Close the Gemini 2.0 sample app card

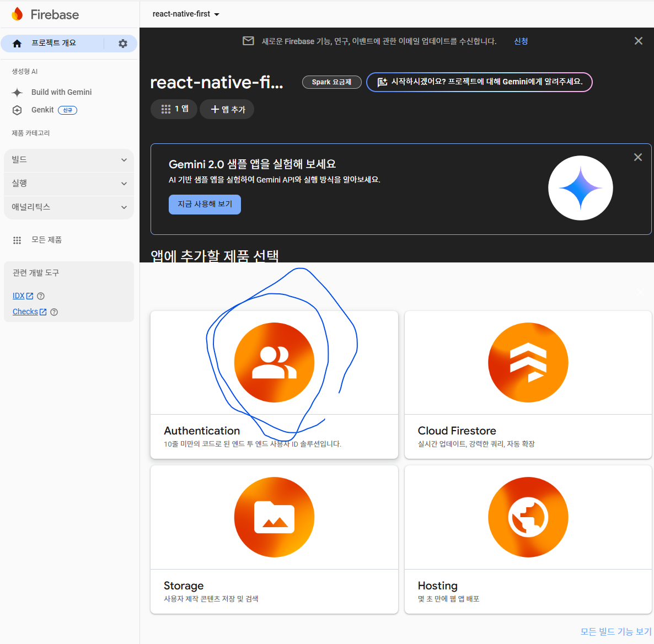(638, 157)
